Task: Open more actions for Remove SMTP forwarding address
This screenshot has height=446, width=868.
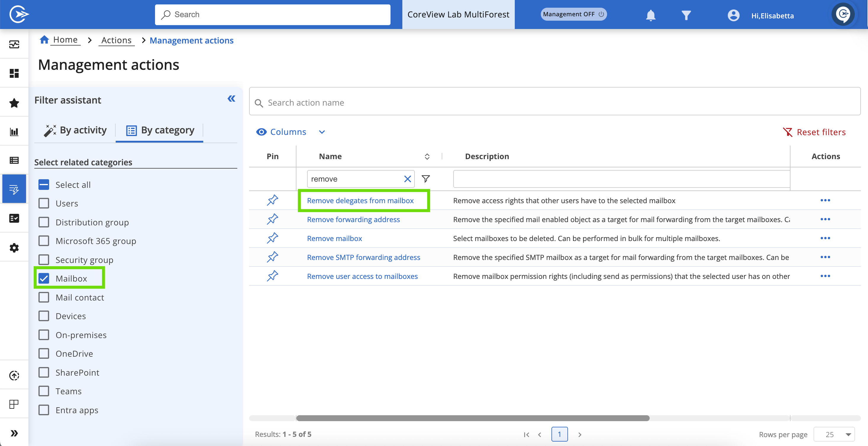Action: pyautogui.click(x=825, y=257)
